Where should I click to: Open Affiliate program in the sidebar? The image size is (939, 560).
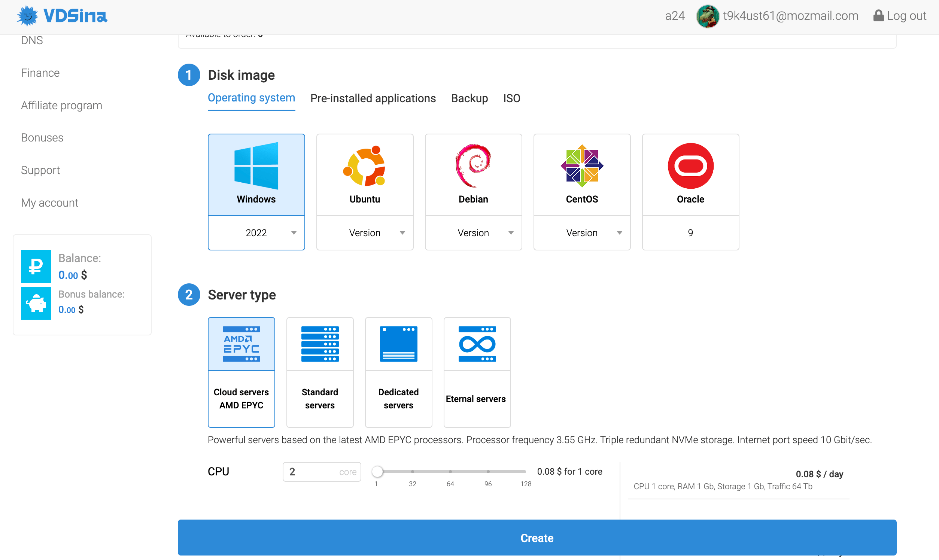pyautogui.click(x=61, y=105)
